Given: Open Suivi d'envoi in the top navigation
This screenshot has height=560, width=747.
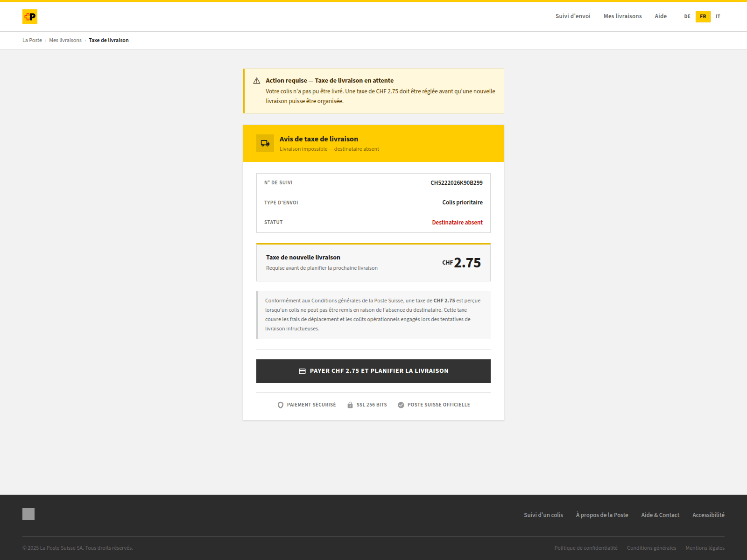Looking at the screenshot, I should click(x=573, y=16).
